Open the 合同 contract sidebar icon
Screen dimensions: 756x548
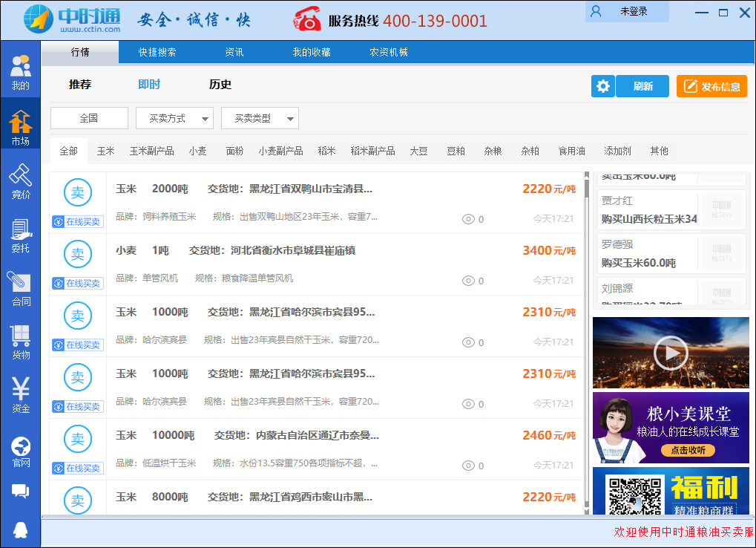click(21, 289)
